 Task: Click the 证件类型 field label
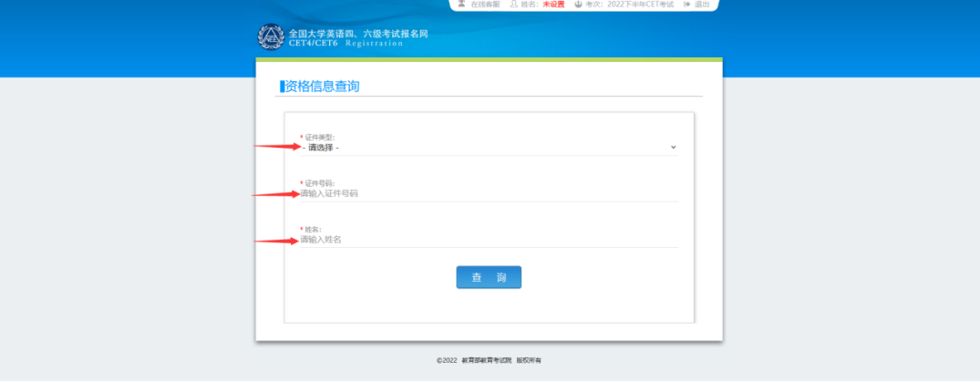pyautogui.click(x=319, y=137)
